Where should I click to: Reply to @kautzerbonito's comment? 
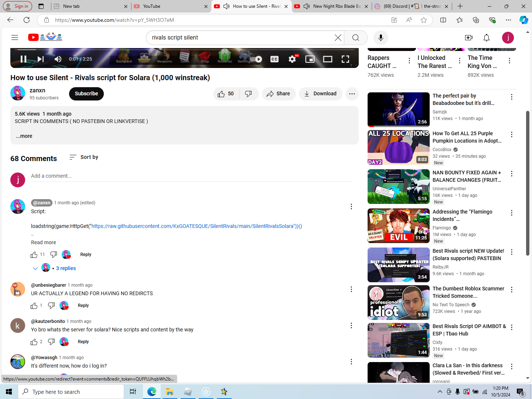click(x=83, y=342)
